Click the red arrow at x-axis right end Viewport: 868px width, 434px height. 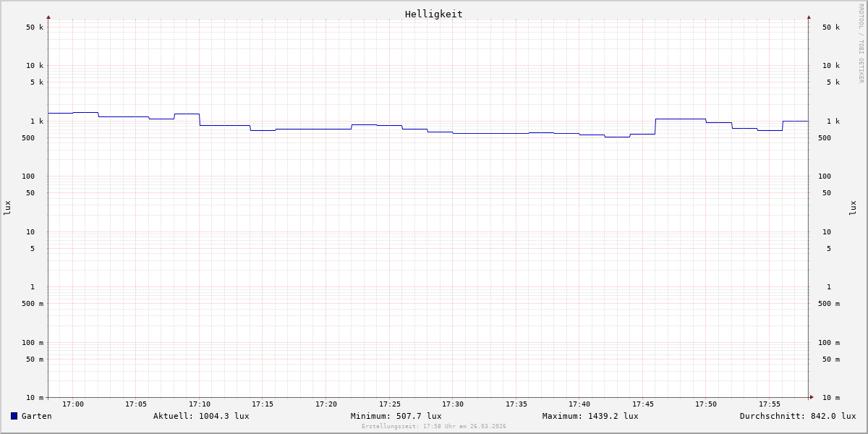[x=812, y=397]
